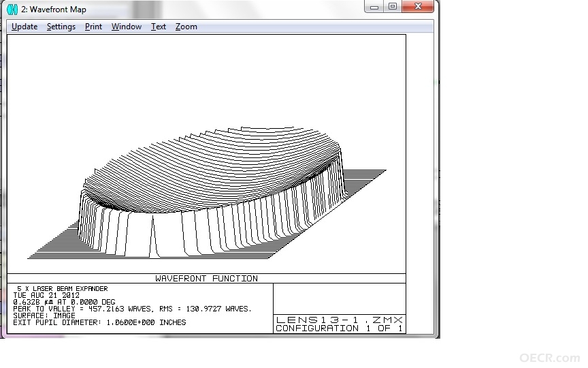
Task: Open the Update menu
Action: click(24, 27)
